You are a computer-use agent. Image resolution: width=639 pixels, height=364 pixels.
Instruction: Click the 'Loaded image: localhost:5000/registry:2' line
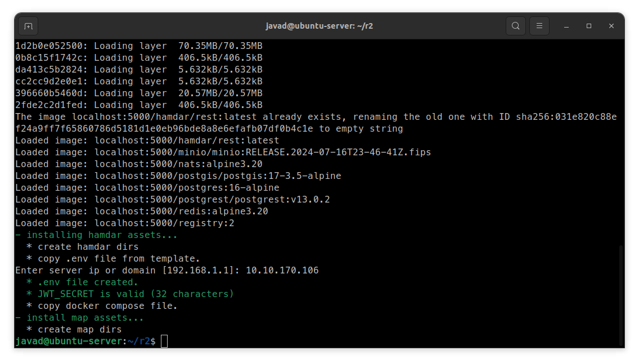point(124,223)
